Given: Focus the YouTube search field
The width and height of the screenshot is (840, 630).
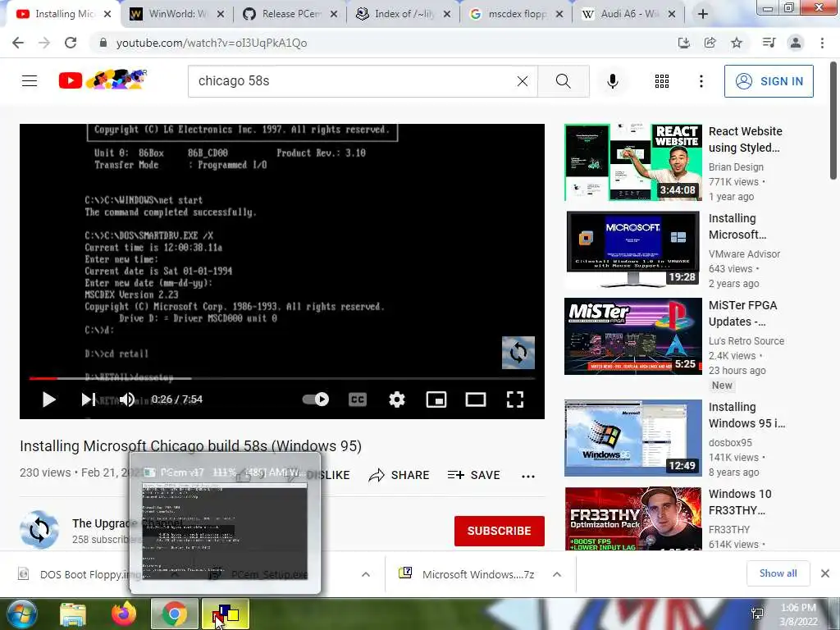Looking at the screenshot, I should (x=354, y=81).
